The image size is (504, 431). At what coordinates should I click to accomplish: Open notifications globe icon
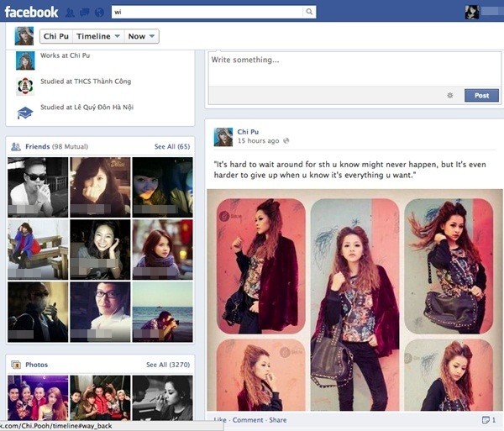point(100,13)
